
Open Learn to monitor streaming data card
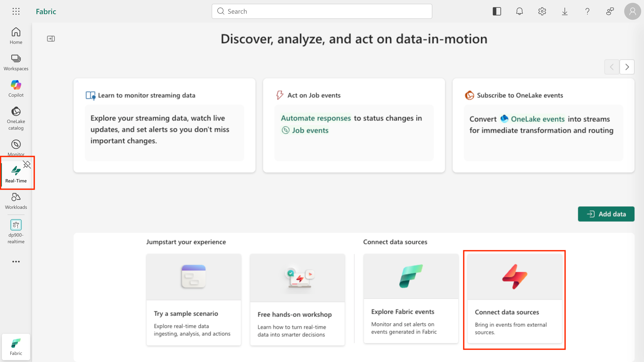(165, 126)
